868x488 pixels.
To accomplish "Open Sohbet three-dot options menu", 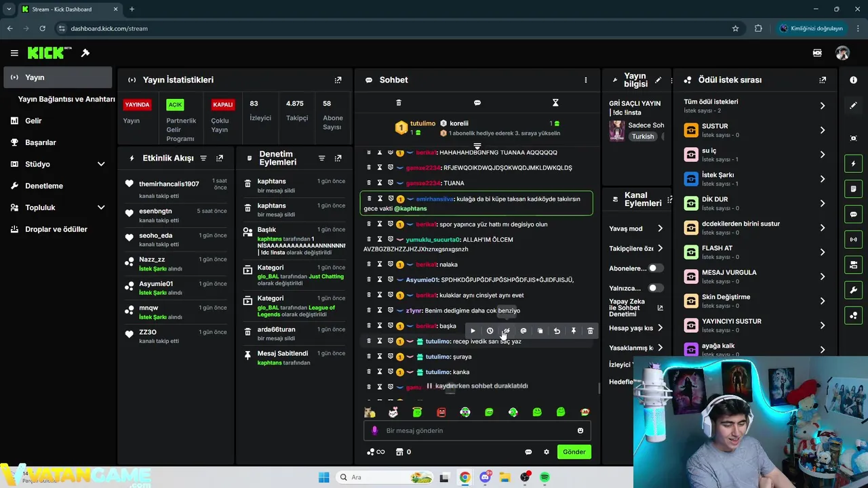I will tap(586, 80).
